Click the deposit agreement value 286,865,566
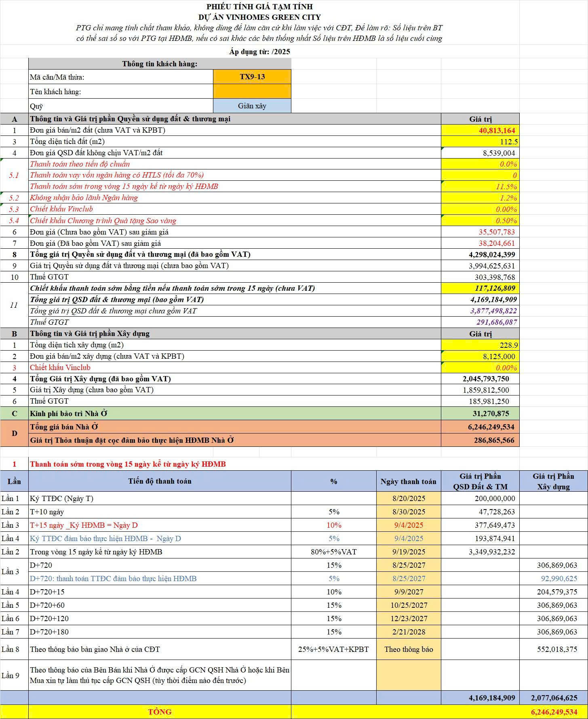Viewport: 588px width, 719px height. click(x=480, y=440)
